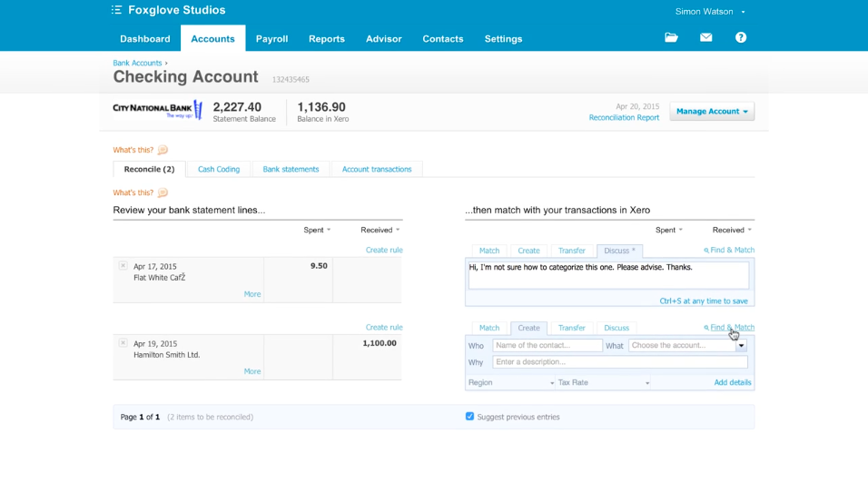This screenshot has width=868, height=483.
Task: Select the Transfer tab for Hamilton Smith Ltd.
Action: (572, 328)
